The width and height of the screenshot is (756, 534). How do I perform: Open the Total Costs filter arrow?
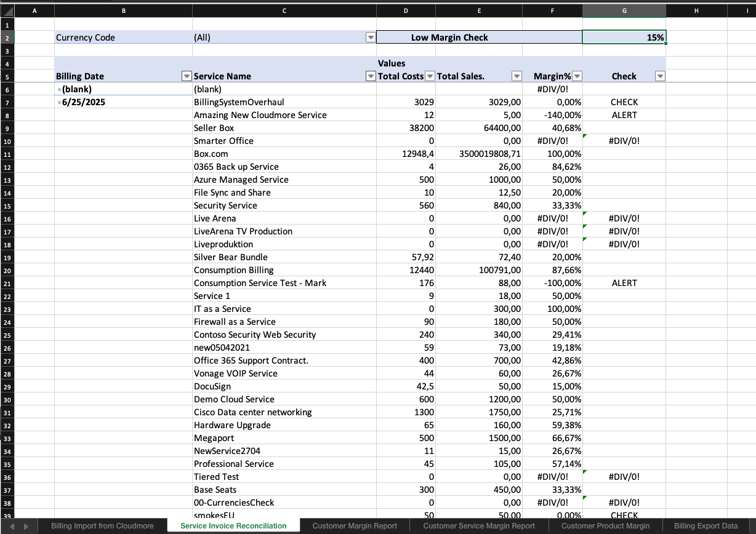(430, 76)
